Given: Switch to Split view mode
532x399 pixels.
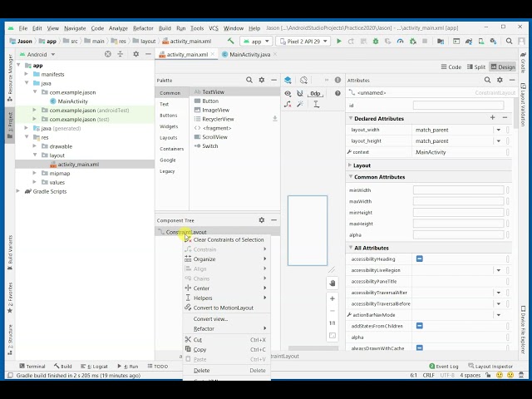Looking at the screenshot, I should coord(476,66).
